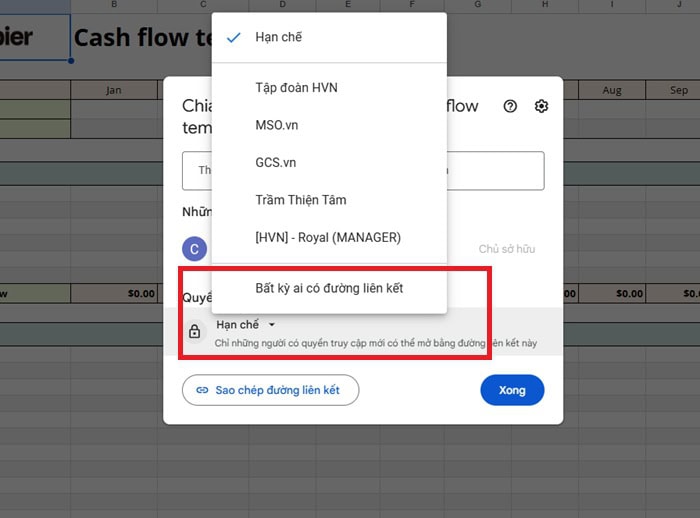Choose "Trầm Thiện Tâm" option

(300, 200)
